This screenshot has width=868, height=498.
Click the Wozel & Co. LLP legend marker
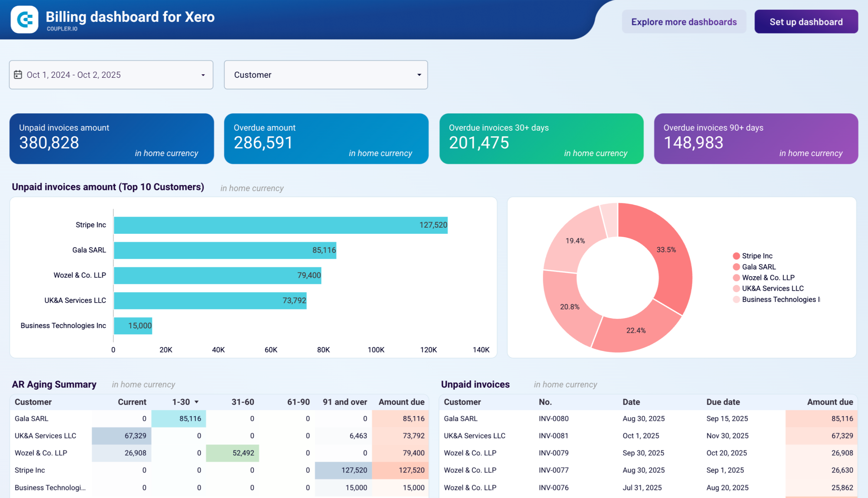pos(736,277)
